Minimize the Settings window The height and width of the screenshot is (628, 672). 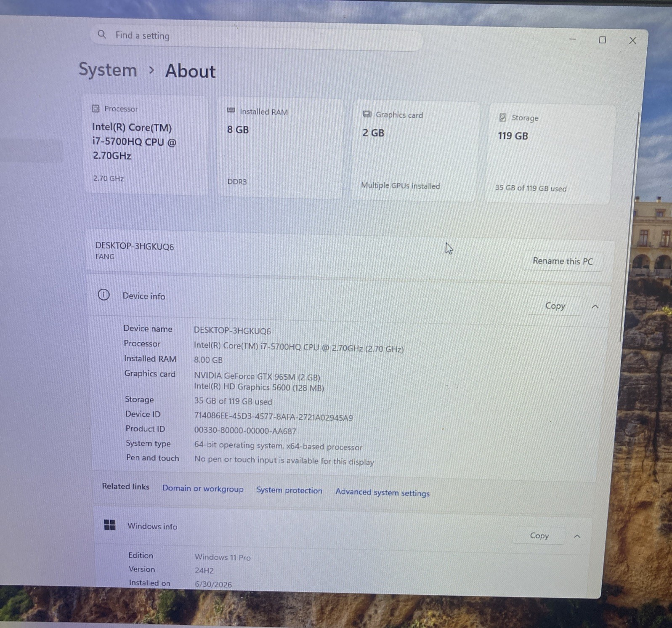click(x=572, y=39)
